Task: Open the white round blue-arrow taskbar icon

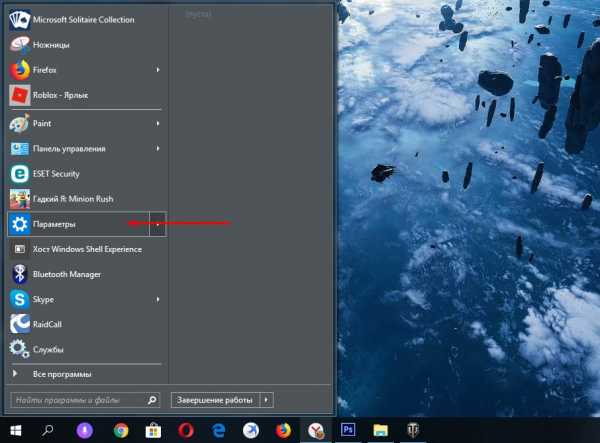Action: [251, 431]
